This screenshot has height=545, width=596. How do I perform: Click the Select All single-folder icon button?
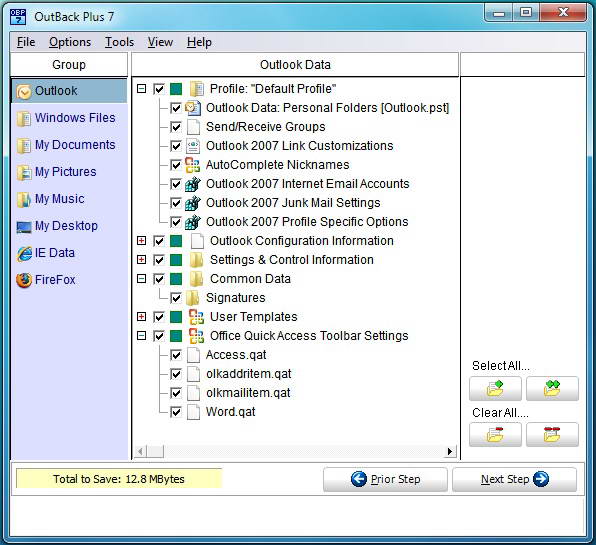(495, 388)
